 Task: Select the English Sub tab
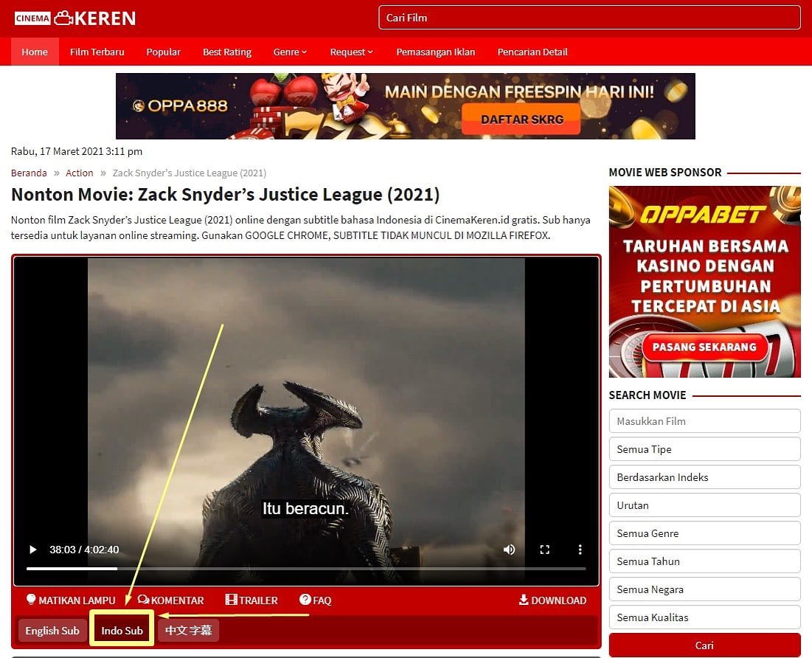[52, 631]
